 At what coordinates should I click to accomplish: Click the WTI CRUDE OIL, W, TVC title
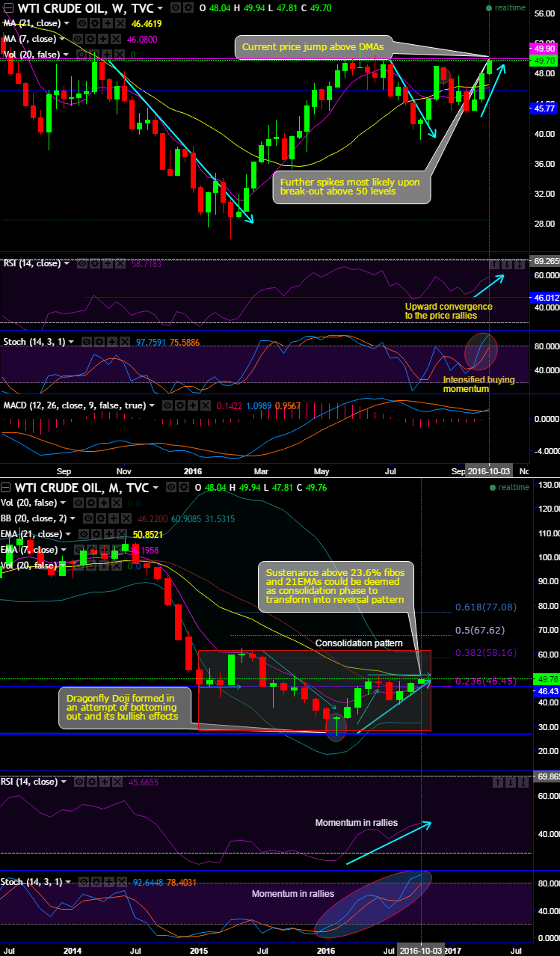pyautogui.click(x=86, y=7)
